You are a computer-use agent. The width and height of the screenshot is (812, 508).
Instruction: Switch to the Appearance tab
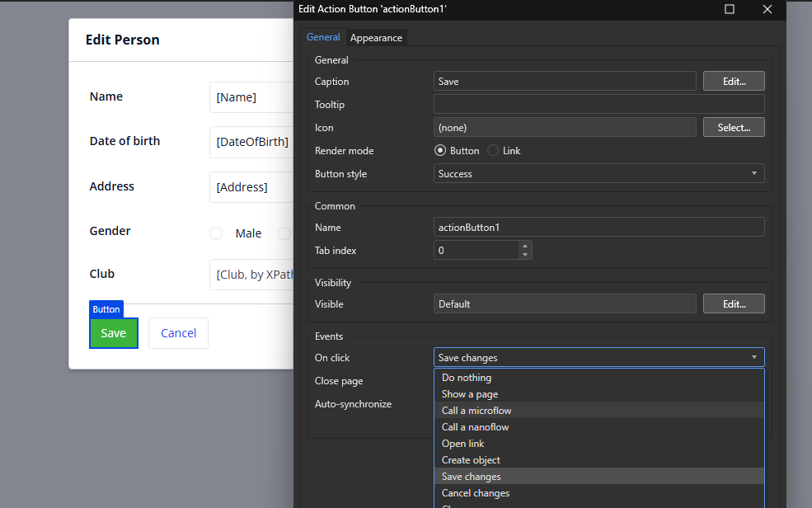pos(376,38)
